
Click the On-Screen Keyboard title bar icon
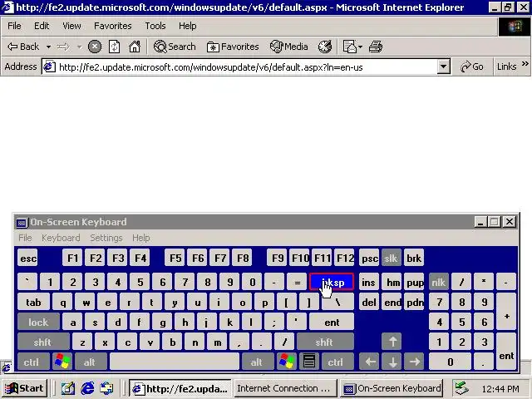pyautogui.click(x=22, y=223)
